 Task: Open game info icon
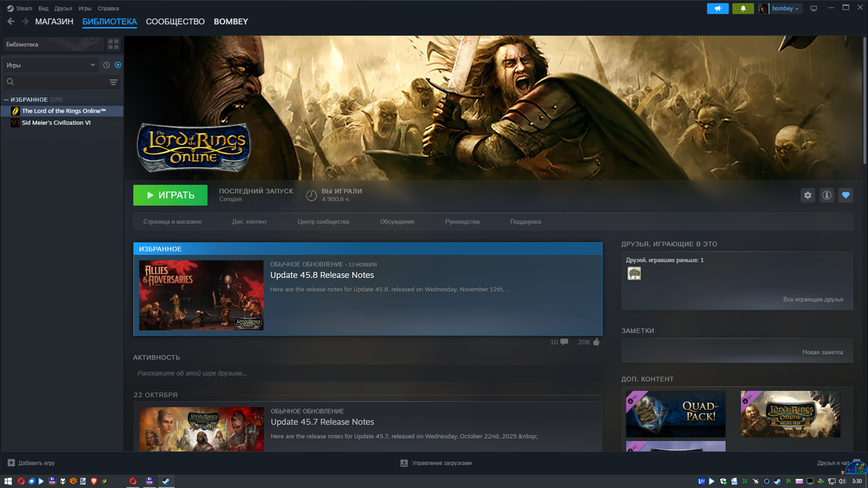[827, 195]
